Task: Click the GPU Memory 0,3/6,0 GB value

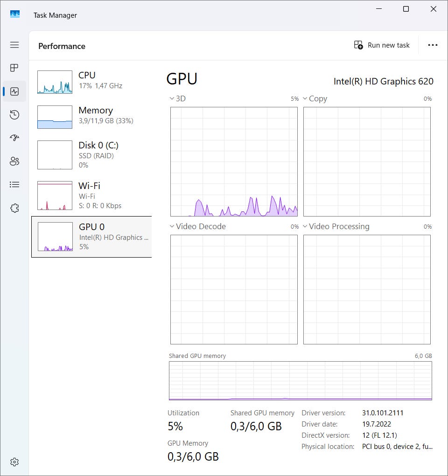Action: 193,456
